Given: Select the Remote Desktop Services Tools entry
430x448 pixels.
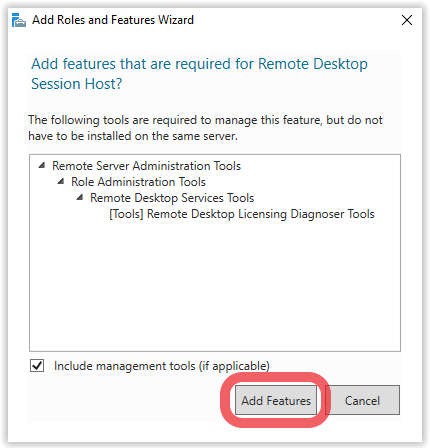Looking at the screenshot, I should click(x=172, y=198).
